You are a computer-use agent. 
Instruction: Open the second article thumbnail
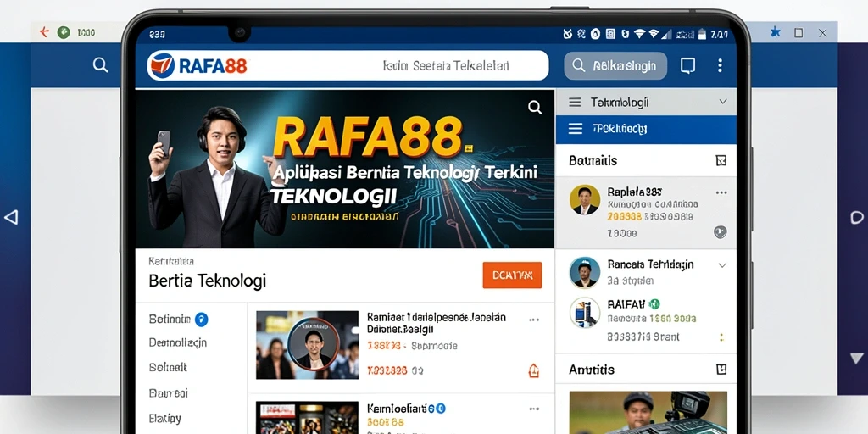(307, 417)
